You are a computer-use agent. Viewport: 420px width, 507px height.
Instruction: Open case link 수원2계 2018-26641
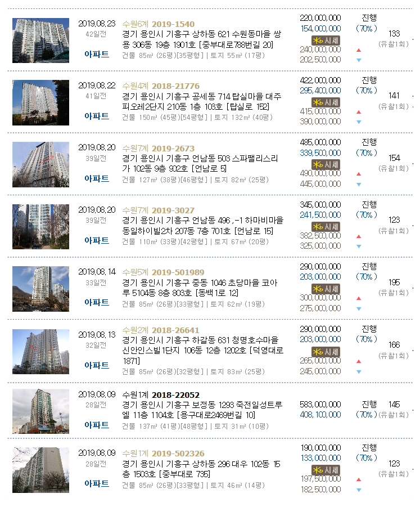pyautogui.click(x=161, y=330)
